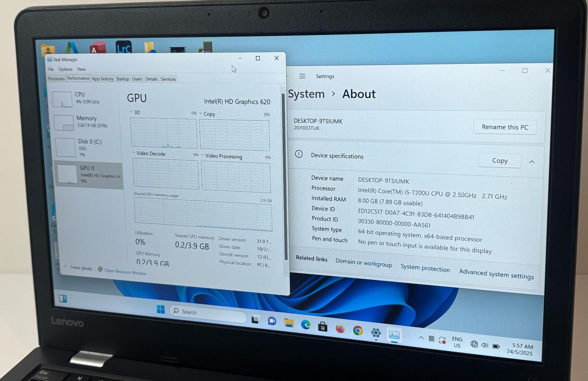Open Settings hamburger navigation menu
Viewport: 588px width, 381px height.
[x=302, y=76]
